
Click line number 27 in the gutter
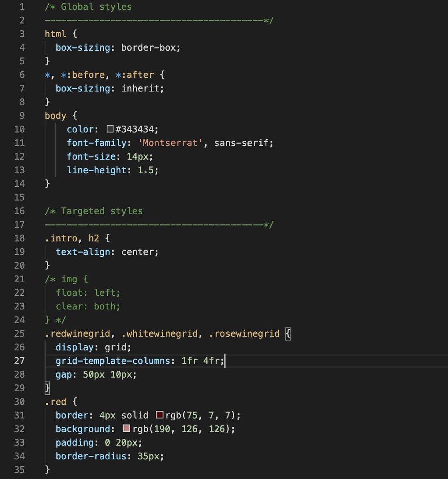[19, 360]
